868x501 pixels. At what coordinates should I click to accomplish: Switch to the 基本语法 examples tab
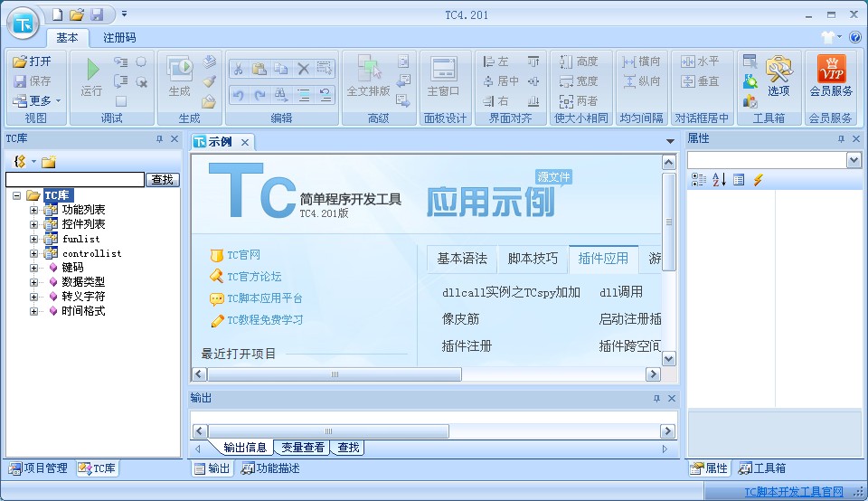tap(462, 259)
